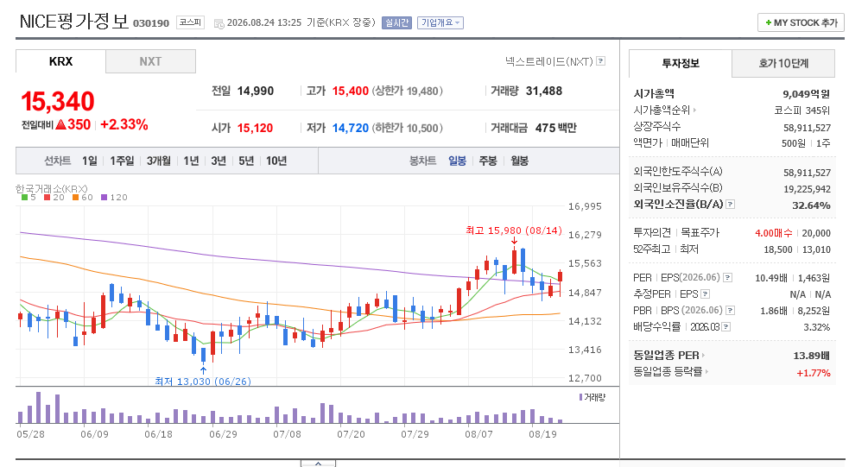Open help icon beside PER EPS(2026.06)
Screen dimensions: 868x467
[728, 278]
